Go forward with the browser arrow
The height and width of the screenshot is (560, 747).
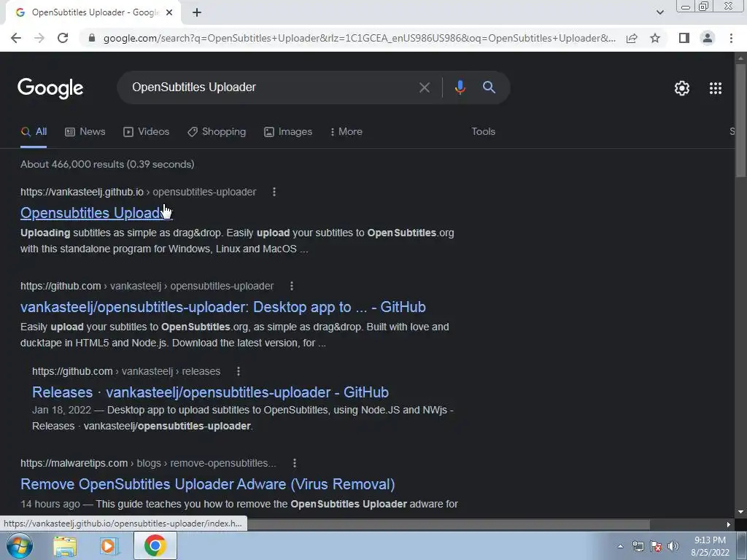[39, 38]
